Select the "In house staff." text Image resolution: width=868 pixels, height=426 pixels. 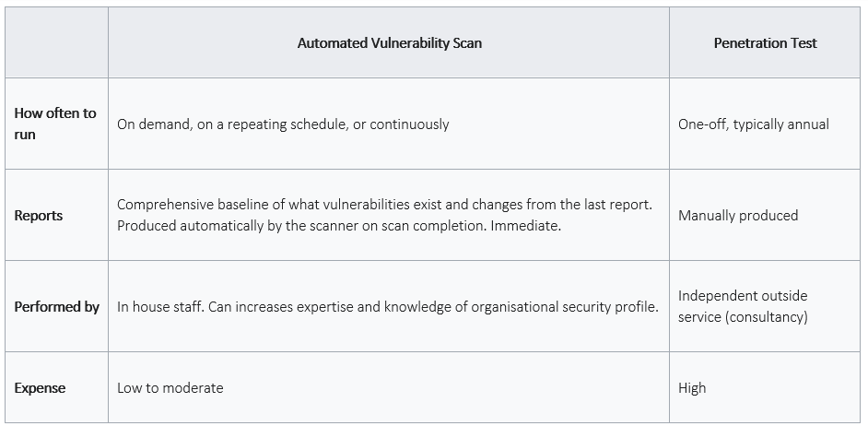[x=162, y=307]
